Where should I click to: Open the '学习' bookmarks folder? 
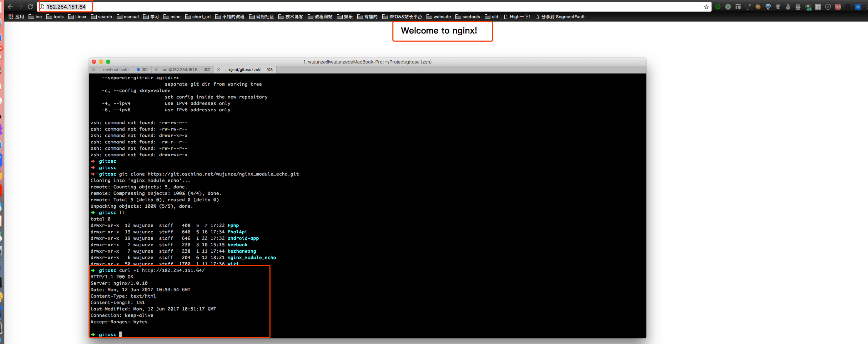tap(151, 17)
